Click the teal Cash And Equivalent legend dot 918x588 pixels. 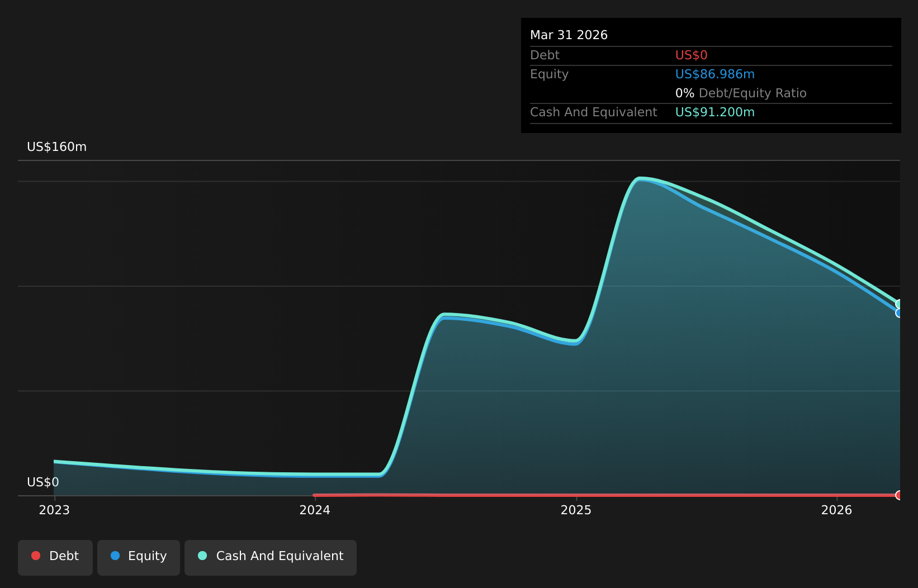pyautogui.click(x=202, y=556)
